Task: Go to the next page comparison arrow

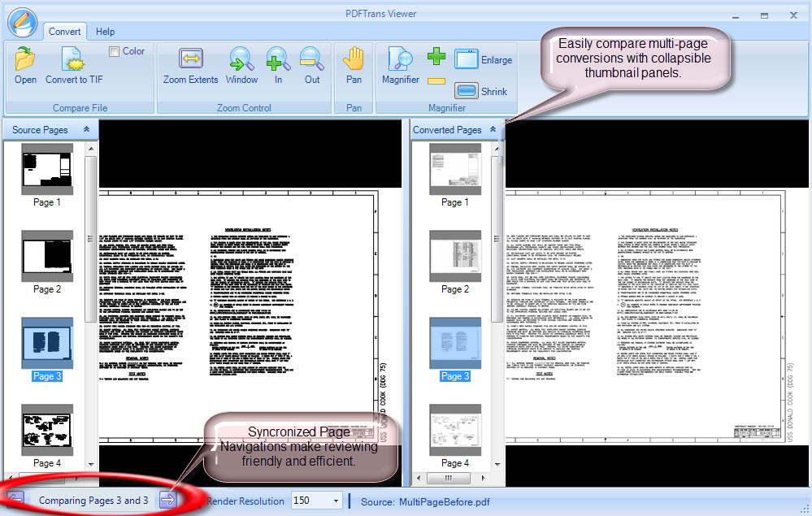Action: (167, 500)
